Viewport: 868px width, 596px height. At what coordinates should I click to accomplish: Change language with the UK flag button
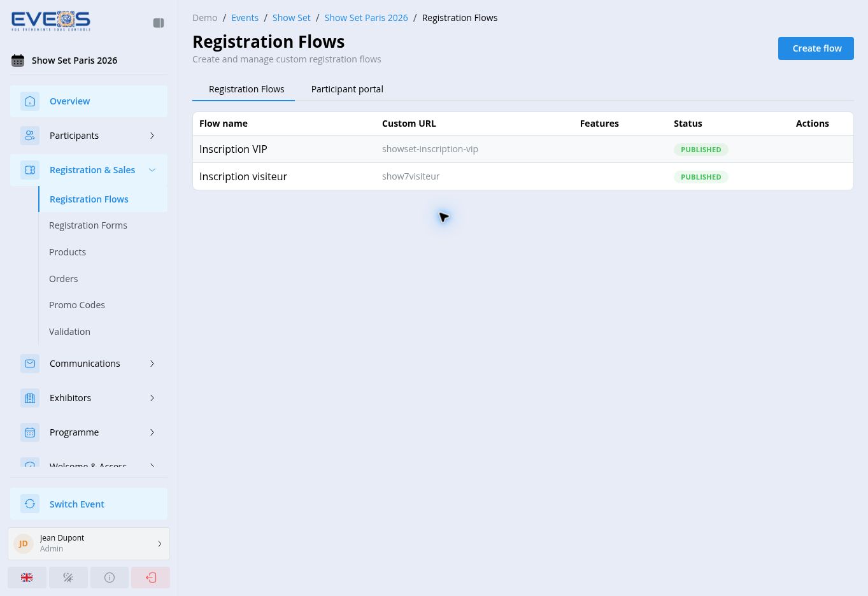pyautogui.click(x=27, y=578)
